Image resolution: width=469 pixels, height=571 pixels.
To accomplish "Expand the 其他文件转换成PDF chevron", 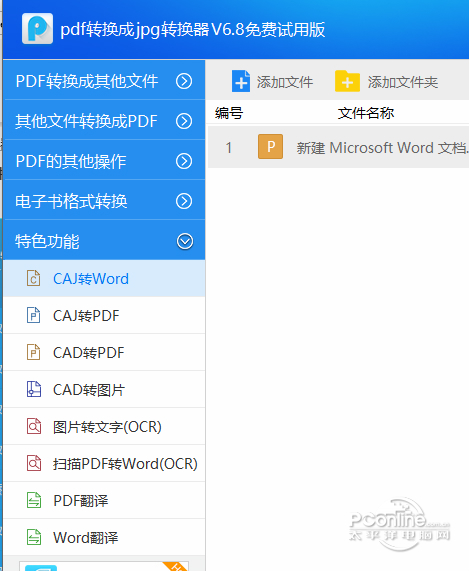I will [x=184, y=121].
